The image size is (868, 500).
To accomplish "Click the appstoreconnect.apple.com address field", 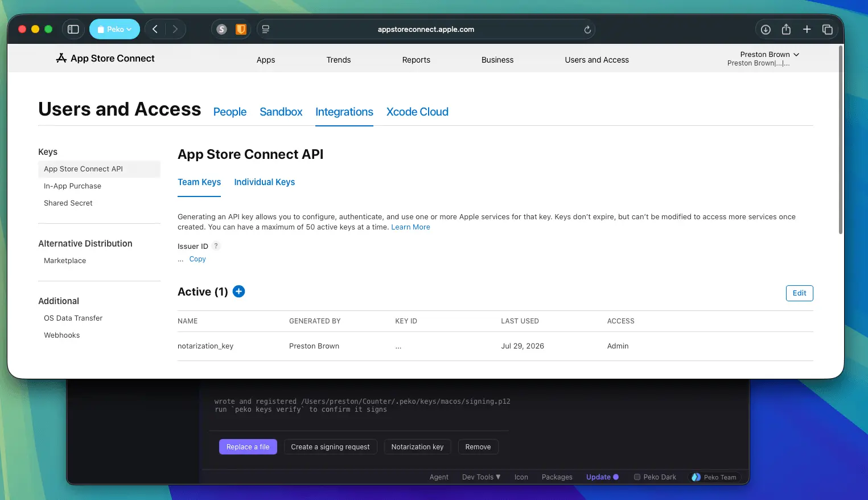I will 426,29.
